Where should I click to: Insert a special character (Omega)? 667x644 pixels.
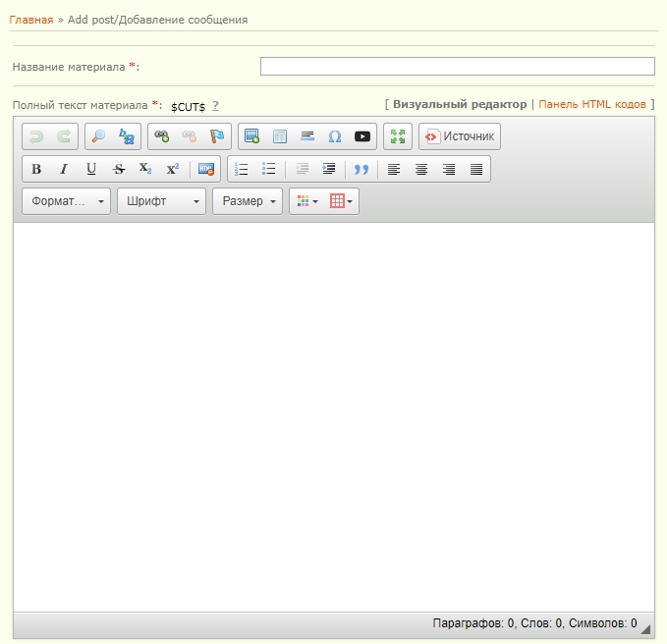click(x=335, y=136)
